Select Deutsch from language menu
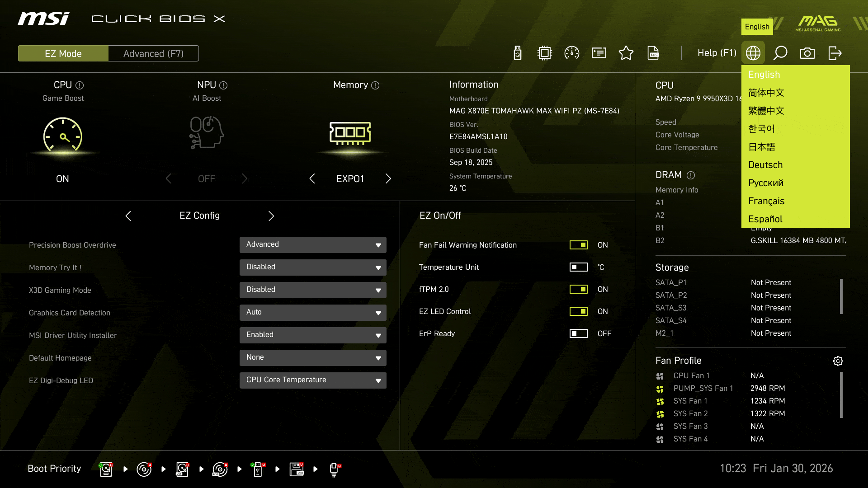Image resolution: width=868 pixels, height=488 pixels. 765,165
